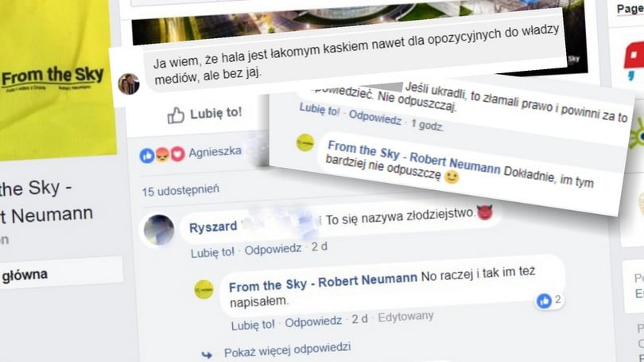This screenshot has width=644, height=362.
Task: Click Odpowiedz under the napisałem reply
Action: pyautogui.click(x=313, y=321)
